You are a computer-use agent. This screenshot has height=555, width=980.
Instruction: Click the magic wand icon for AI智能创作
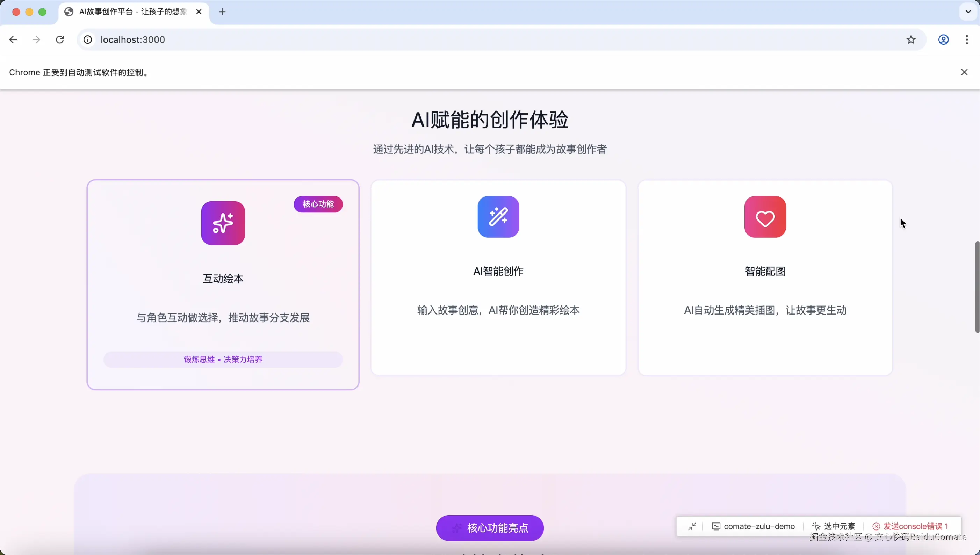498,217
